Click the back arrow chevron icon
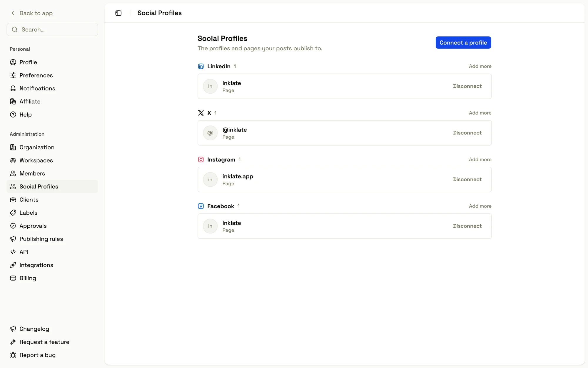 pyautogui.click(x=13, y=13)
